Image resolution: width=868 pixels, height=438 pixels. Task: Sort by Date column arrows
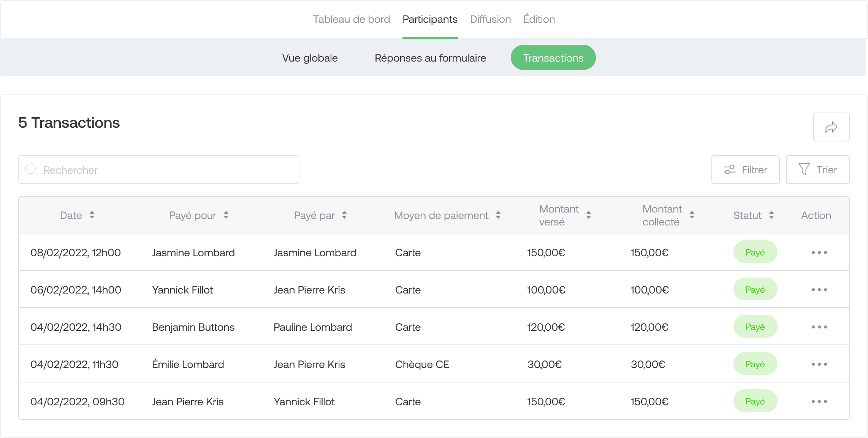pyautogui.click(x=92, y=215)
